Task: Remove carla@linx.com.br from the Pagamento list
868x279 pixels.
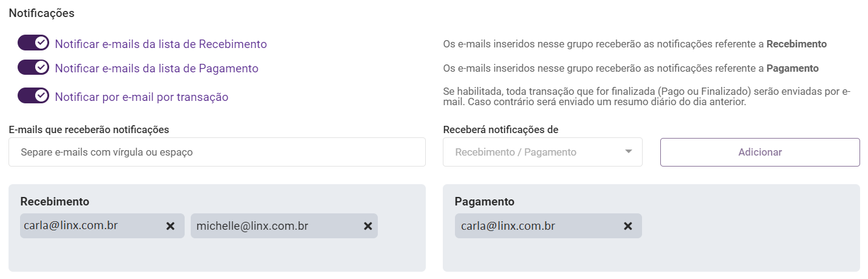Action: coord(628,226)
